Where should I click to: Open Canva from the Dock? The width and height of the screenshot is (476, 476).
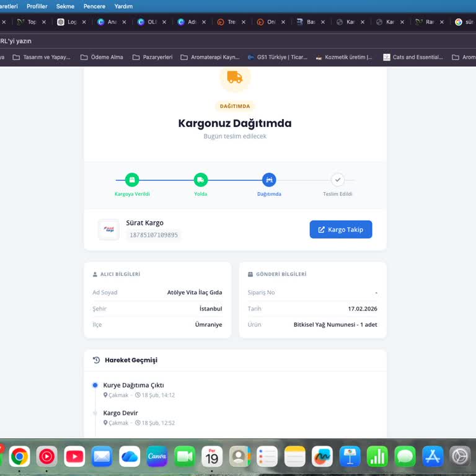point(157,456)
